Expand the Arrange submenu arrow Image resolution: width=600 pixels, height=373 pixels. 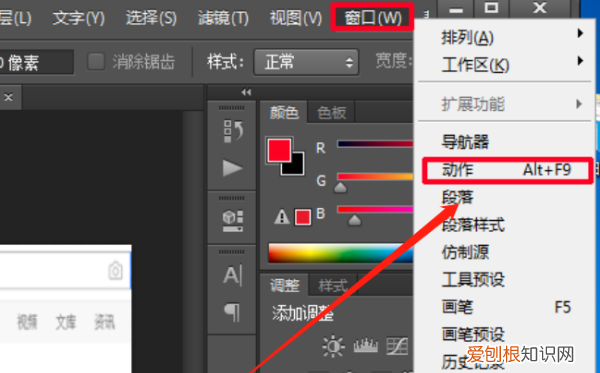pyautogui.click(x=580, y=33)
